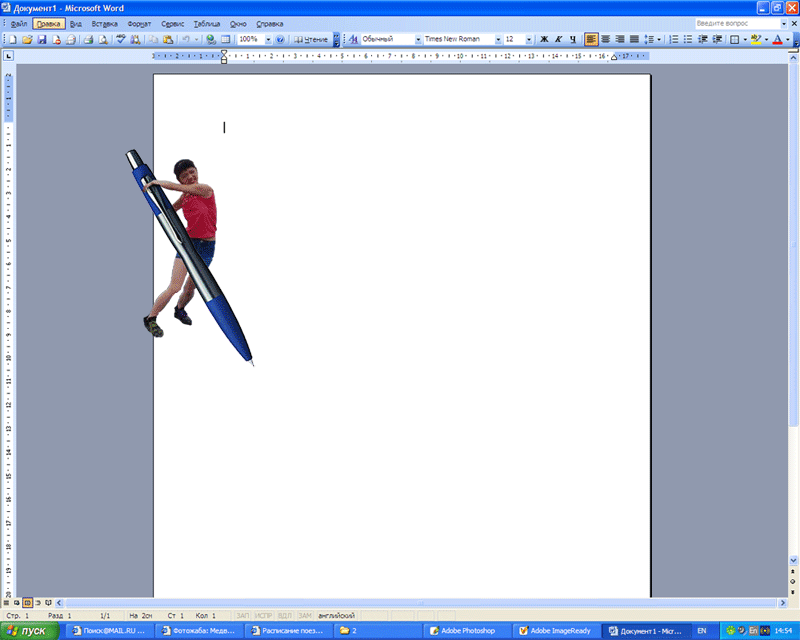800x640 pixels.
Task: Run spelling check with ABC icon
Action: click(120, 39)
